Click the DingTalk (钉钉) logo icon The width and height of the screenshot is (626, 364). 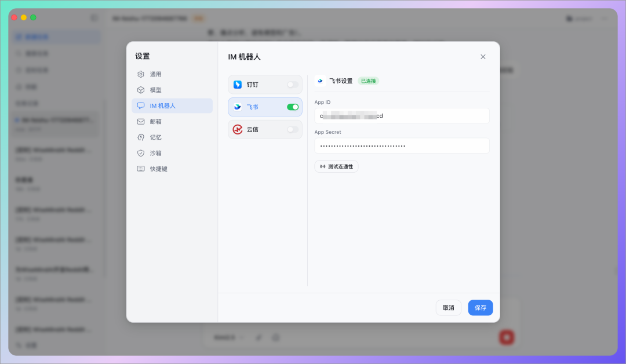point(238,85)
